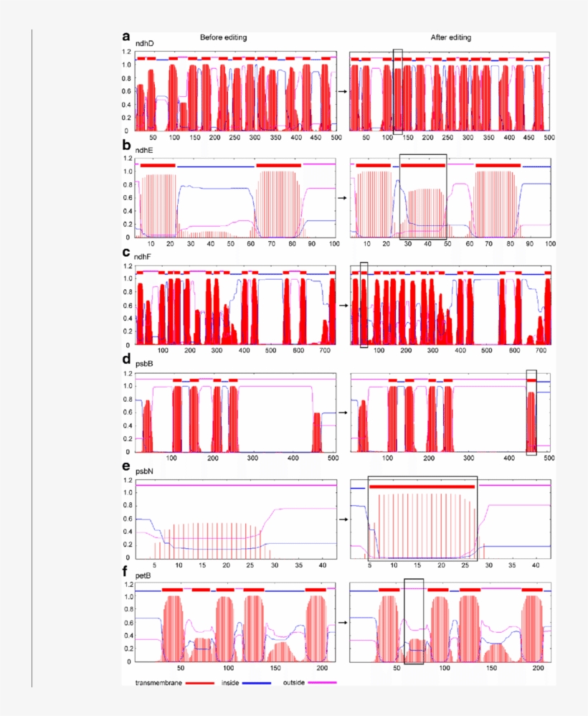The height and width of the screenshot is (716, 588).
Task: Click the highlighted black box in psbN after-editing plot
Action: point(422,518)
